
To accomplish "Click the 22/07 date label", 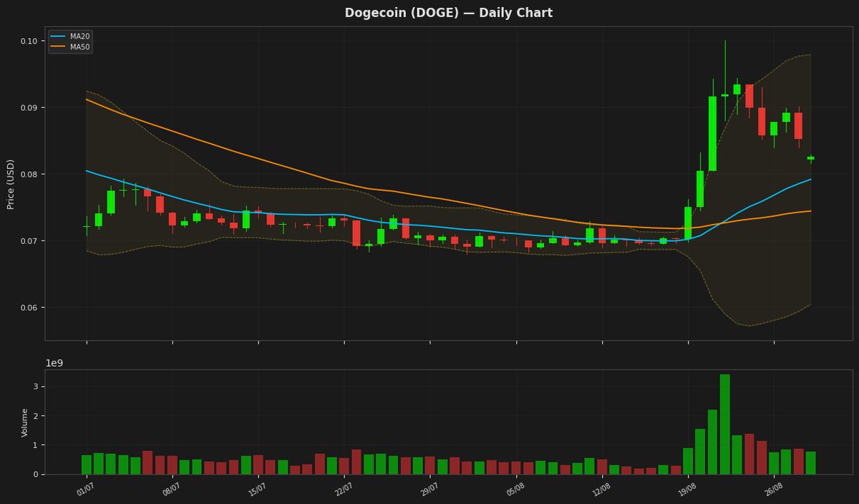I will [342, 489].
